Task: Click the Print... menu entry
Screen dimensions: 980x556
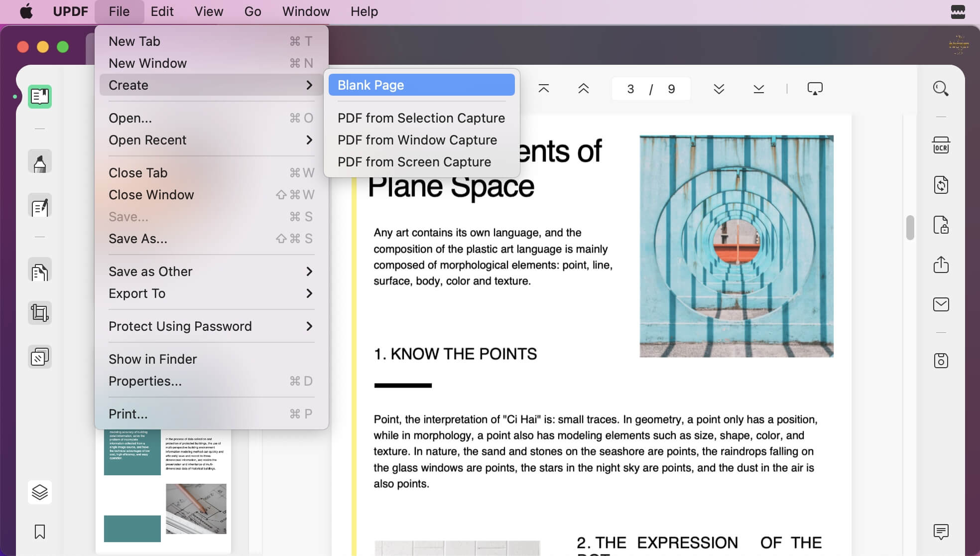Action: (212, 414)
